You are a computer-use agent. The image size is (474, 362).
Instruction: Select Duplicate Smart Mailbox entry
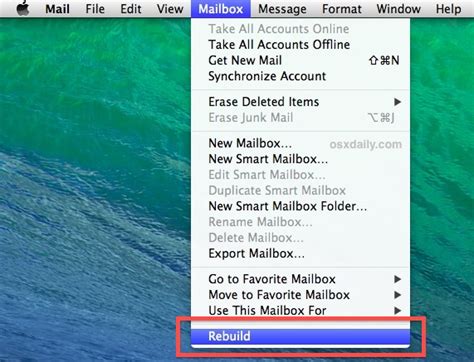[x=300, y=190]
